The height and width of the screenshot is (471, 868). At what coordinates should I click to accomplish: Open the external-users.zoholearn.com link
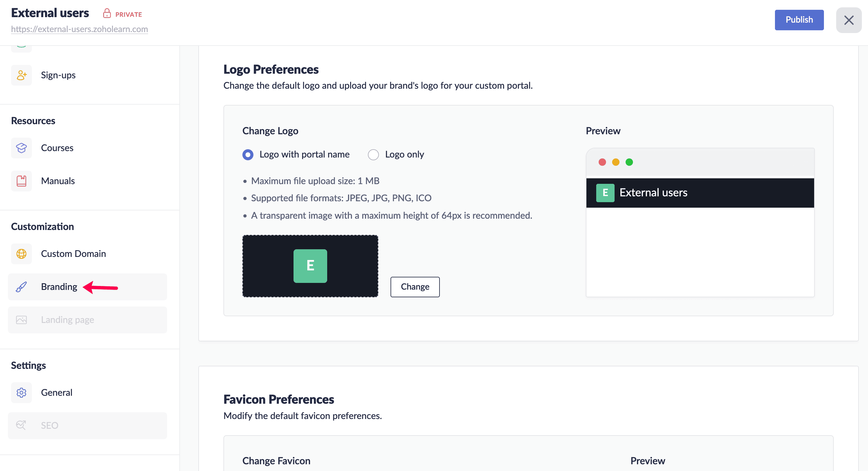pos(80,29)
